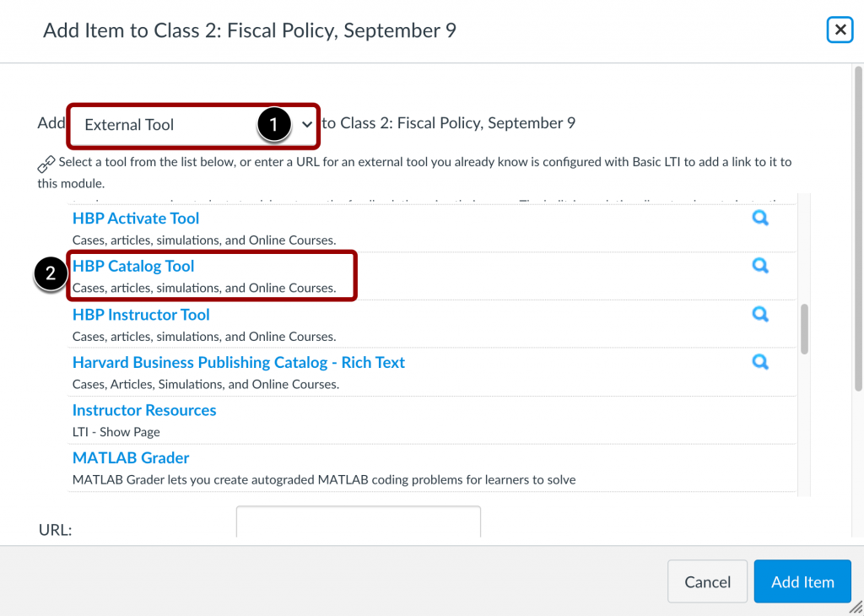
Task: Click the Harvard Business Publishing Catalog - Rich Text link
Action: click(238, 361)
